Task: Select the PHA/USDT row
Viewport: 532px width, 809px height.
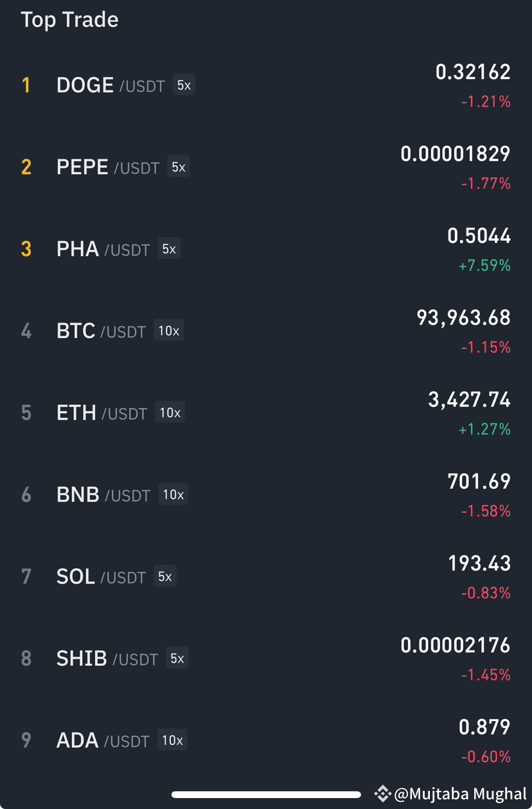Action: tap(266, 249)
